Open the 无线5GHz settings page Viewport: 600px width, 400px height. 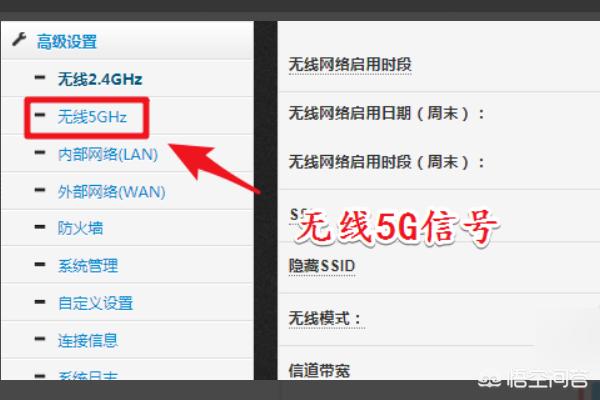[92, 117]
